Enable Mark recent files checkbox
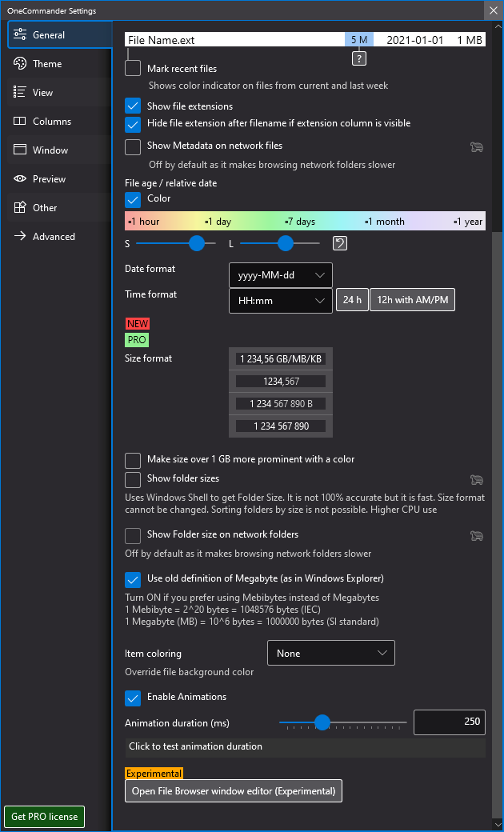504x832 pixels. coord(134,69)
